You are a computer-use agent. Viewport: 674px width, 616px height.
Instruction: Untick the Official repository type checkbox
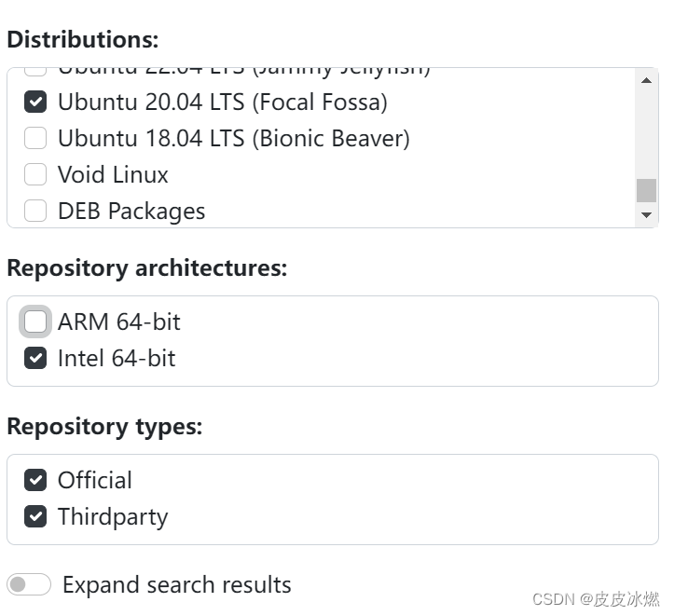(35, 480)
